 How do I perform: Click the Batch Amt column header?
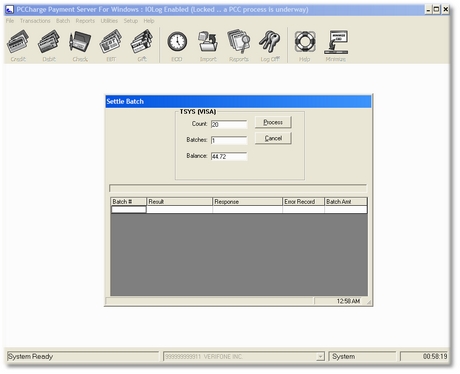pyautogui.click(x=346, y=202)
